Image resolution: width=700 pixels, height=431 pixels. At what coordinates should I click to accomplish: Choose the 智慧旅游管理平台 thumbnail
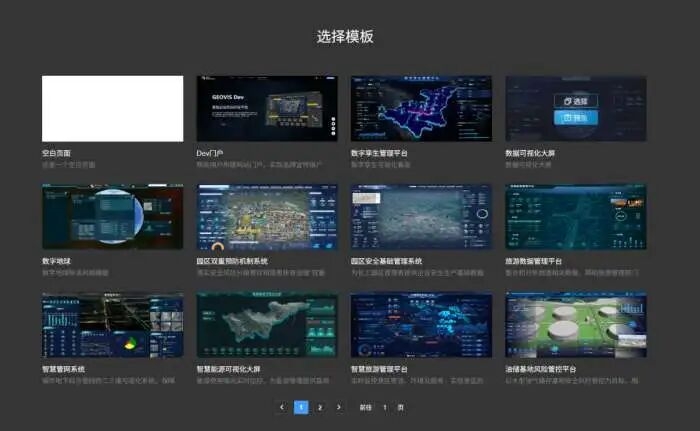click(421, 325)
